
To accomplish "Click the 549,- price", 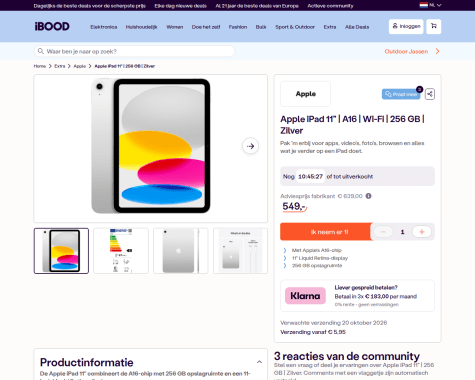I will [294, 207].
